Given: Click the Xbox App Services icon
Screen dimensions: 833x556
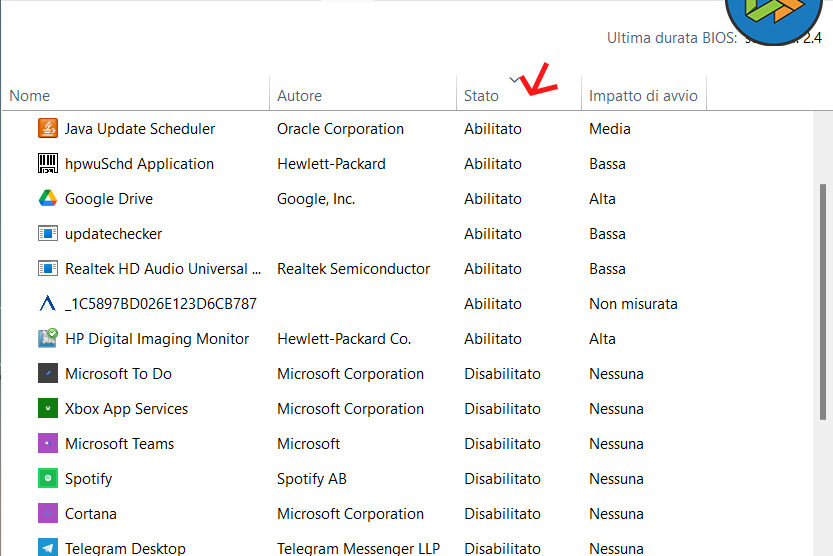Looking at the screenshot, I should pyautogui.click(x=48, y=409).
